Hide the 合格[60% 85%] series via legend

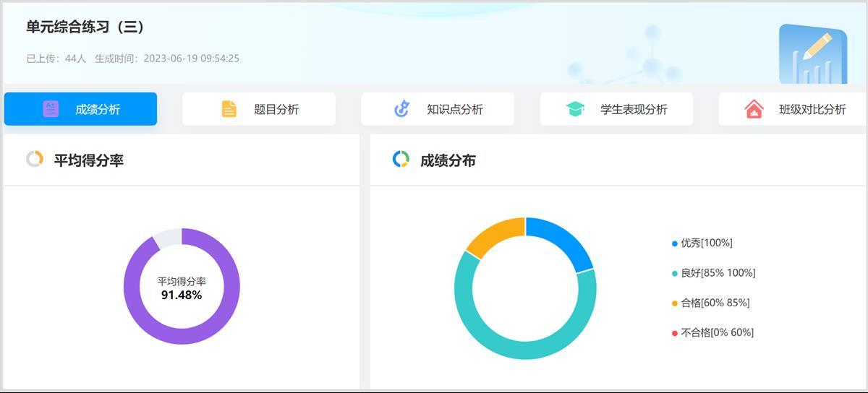click(x=715, y=303)
